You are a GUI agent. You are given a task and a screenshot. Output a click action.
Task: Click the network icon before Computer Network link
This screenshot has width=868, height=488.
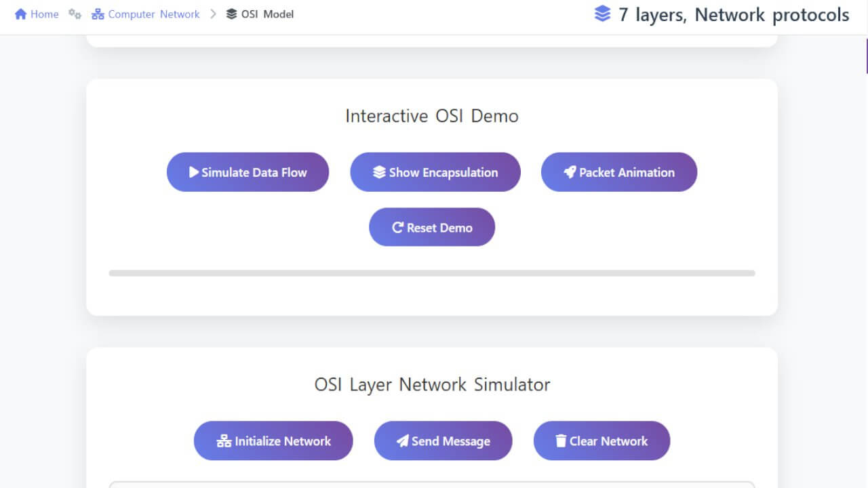click(x=98, y=14)
